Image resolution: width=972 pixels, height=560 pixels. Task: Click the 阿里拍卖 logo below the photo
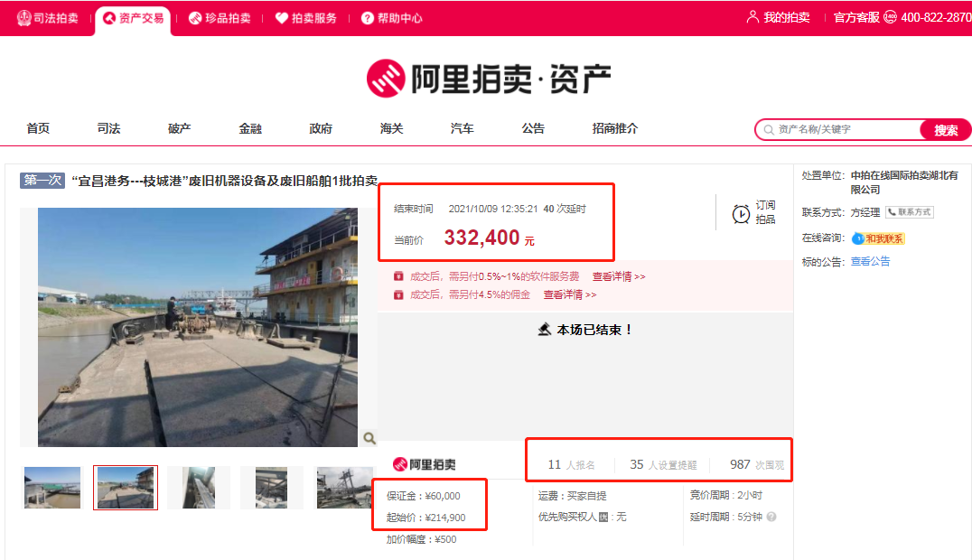coord(425,464)
